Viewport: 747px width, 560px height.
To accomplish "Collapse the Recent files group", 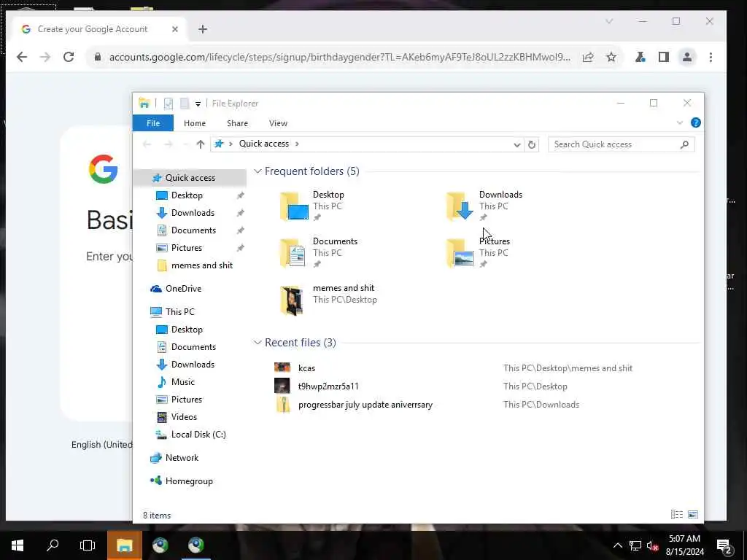I will point(258,343).
